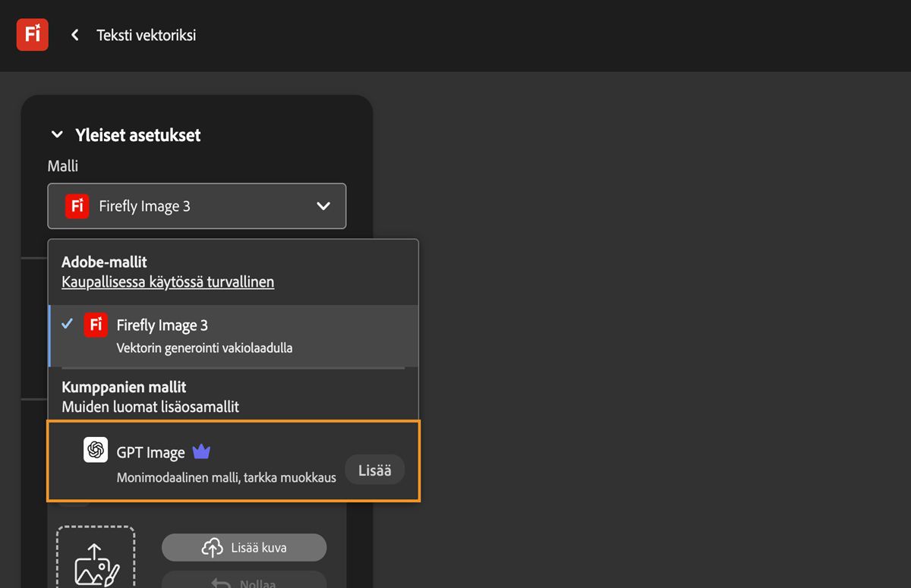Click the 'Lisää kuva' upload button
Image resolution: width=911 pixels, height=588 pixels.
click(244, 547)
